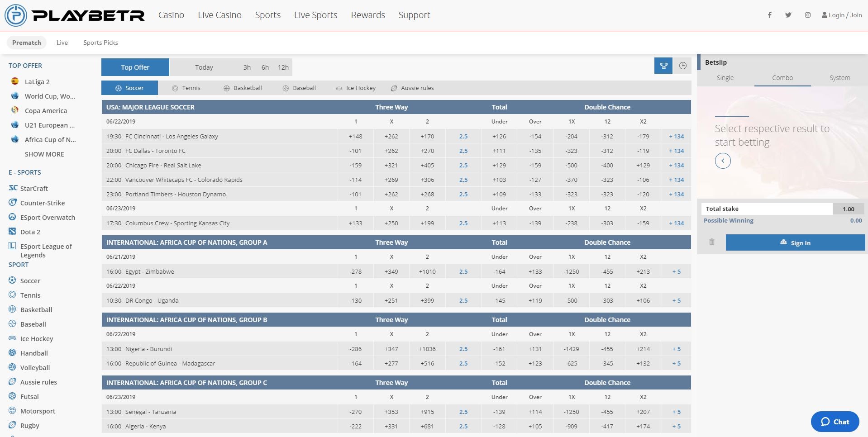Select the System betslip tab
The image size is (868, 437).
pos(839,78)
